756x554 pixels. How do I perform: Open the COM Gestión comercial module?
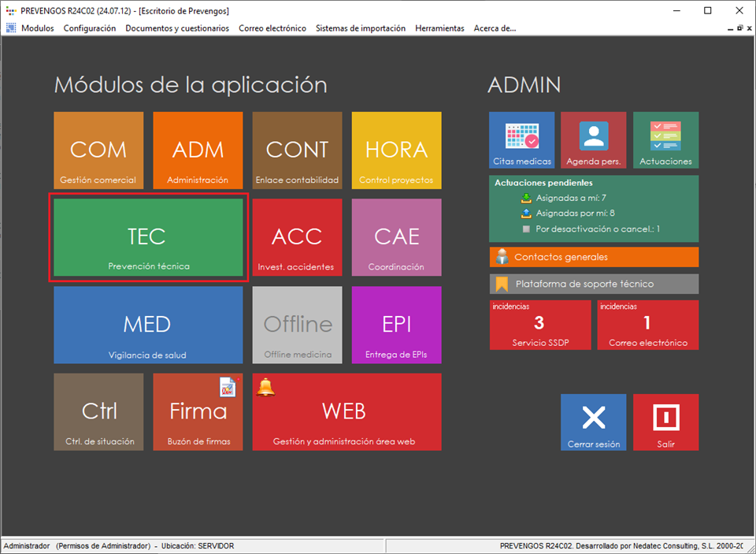98,151
